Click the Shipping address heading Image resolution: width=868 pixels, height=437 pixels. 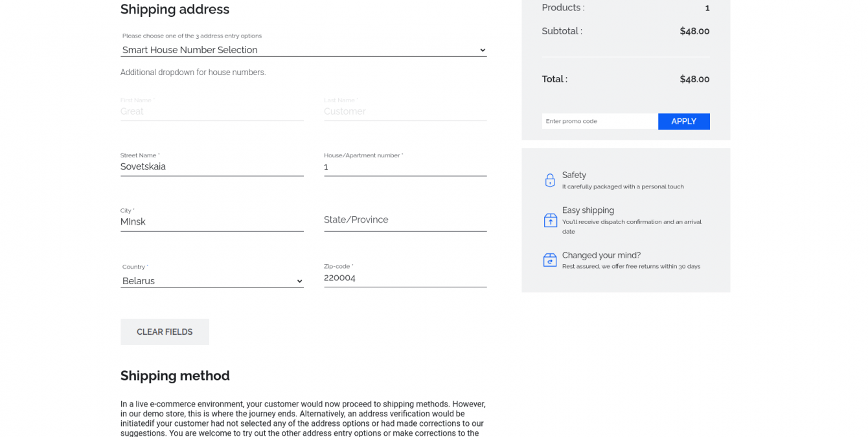175,9
